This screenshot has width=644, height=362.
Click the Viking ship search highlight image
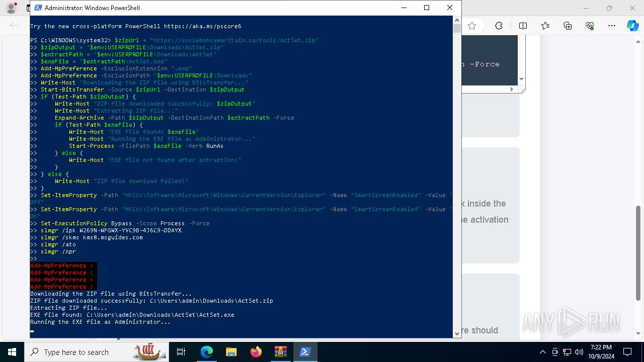point(149,351)
